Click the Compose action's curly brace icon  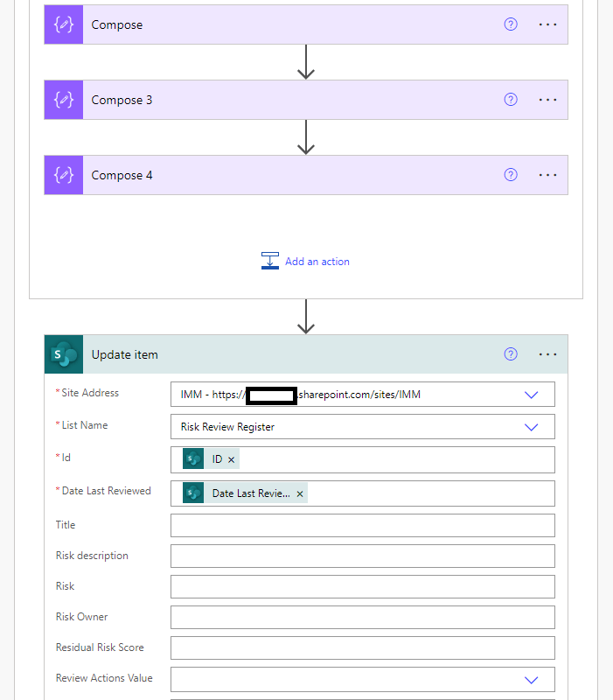pos(64,24)
